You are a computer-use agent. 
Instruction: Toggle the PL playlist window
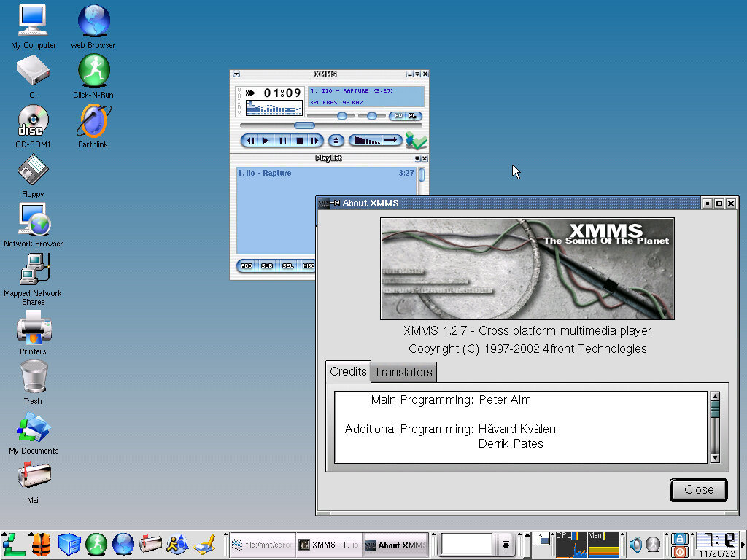click(412, 116)
